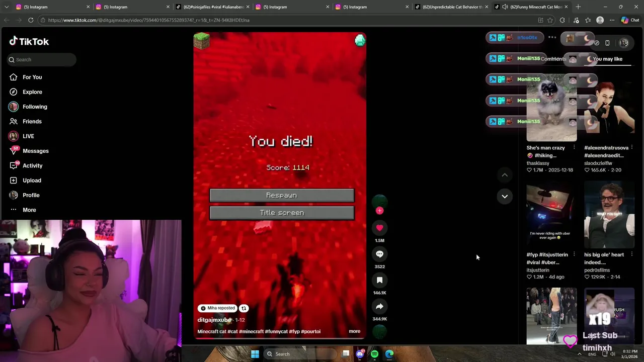Click the TikTok logo

tap(29, 41)
